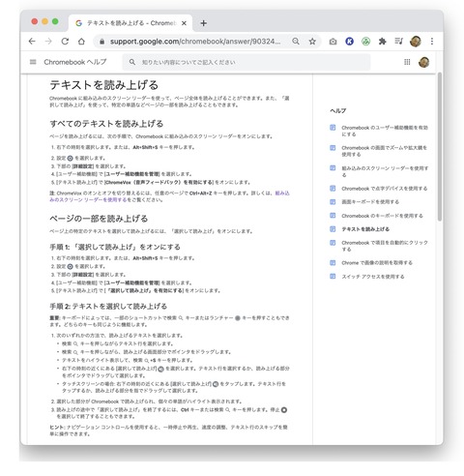Open the green circular extension icon
Viewport: 464px width, 476px height.
[x=365, y=42]
